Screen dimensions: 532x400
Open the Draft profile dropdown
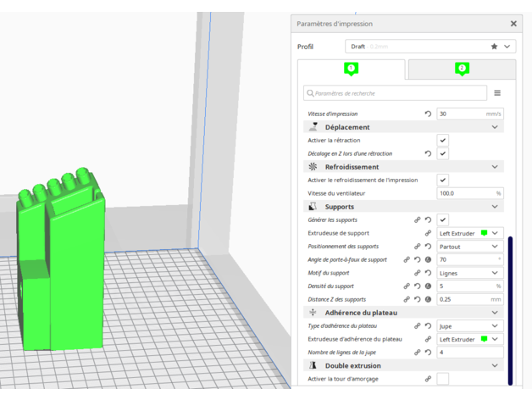[x=429, y=47]
